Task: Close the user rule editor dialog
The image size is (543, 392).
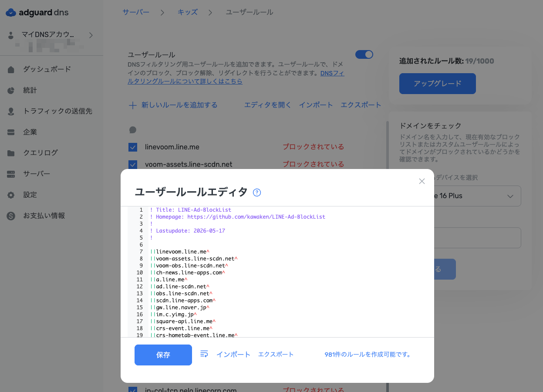Action: tap(422, 181)
